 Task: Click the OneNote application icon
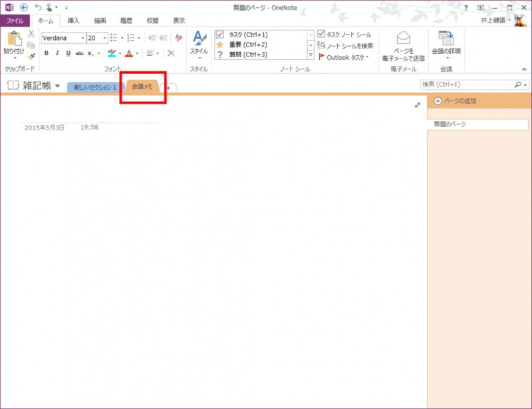[x=9, y=7]
